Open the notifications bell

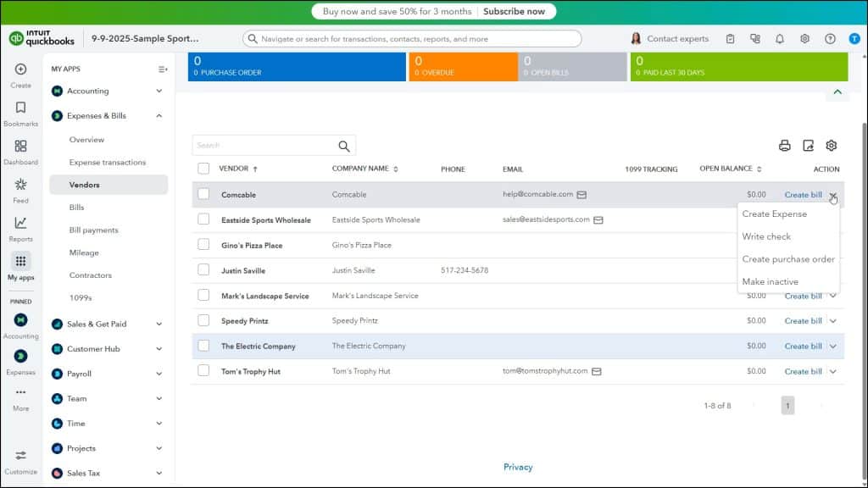pos(780,39)
